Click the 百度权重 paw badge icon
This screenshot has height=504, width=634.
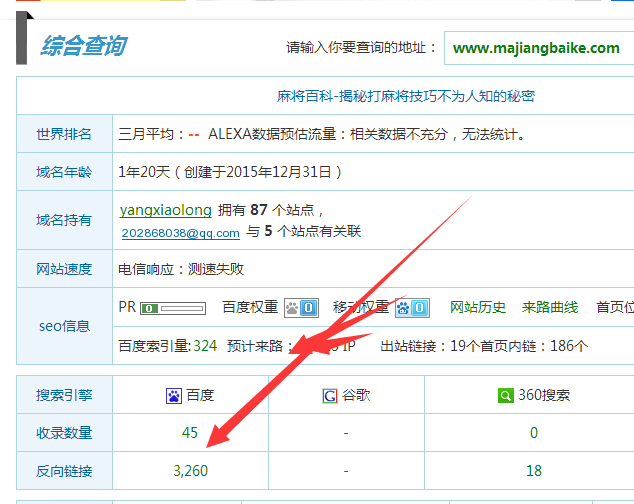pyautogui.click(x=301, y=307)
